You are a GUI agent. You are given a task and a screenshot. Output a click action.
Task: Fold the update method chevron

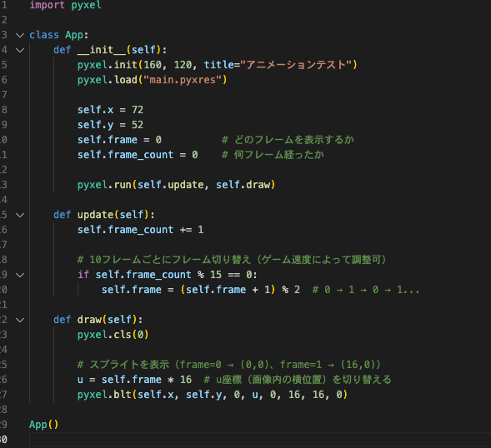(x=20, y=215)
